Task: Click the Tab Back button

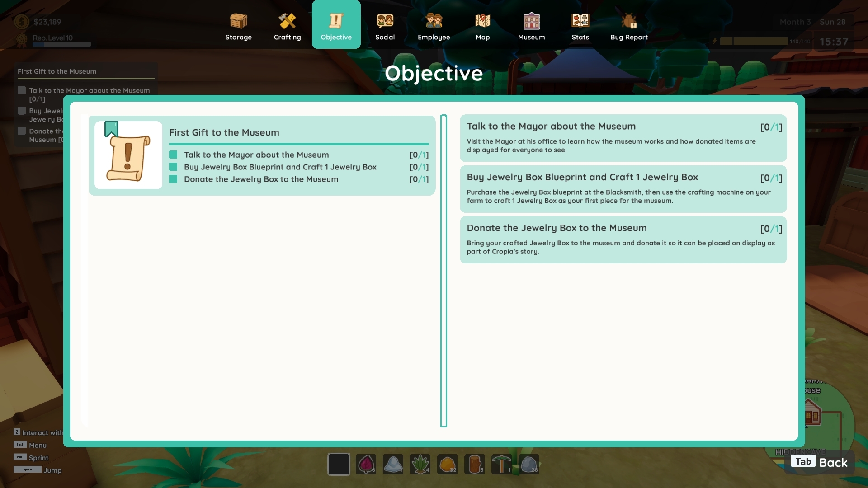Action: (819, 462)
